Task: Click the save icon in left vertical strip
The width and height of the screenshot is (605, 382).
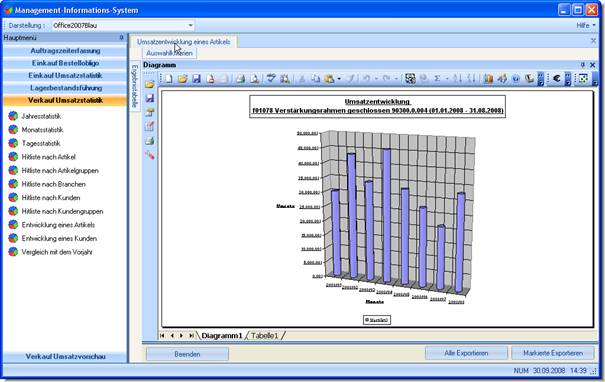Action: click(150, 98)
